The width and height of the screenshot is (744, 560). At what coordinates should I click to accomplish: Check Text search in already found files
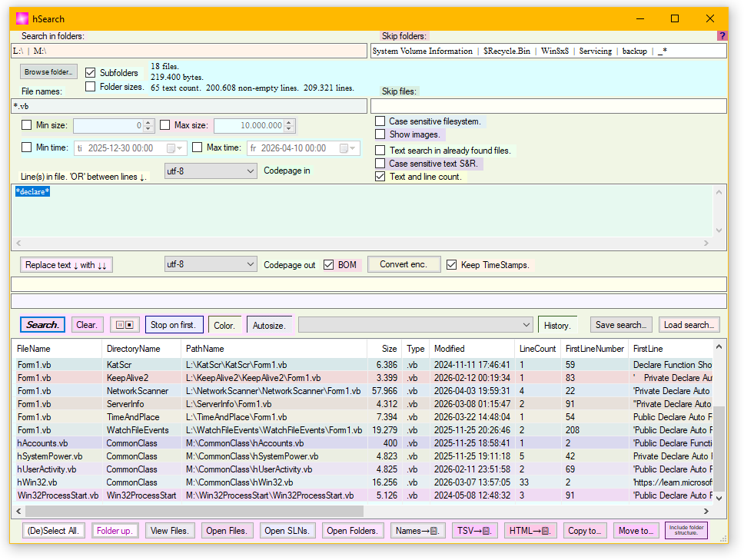point(380,151)
